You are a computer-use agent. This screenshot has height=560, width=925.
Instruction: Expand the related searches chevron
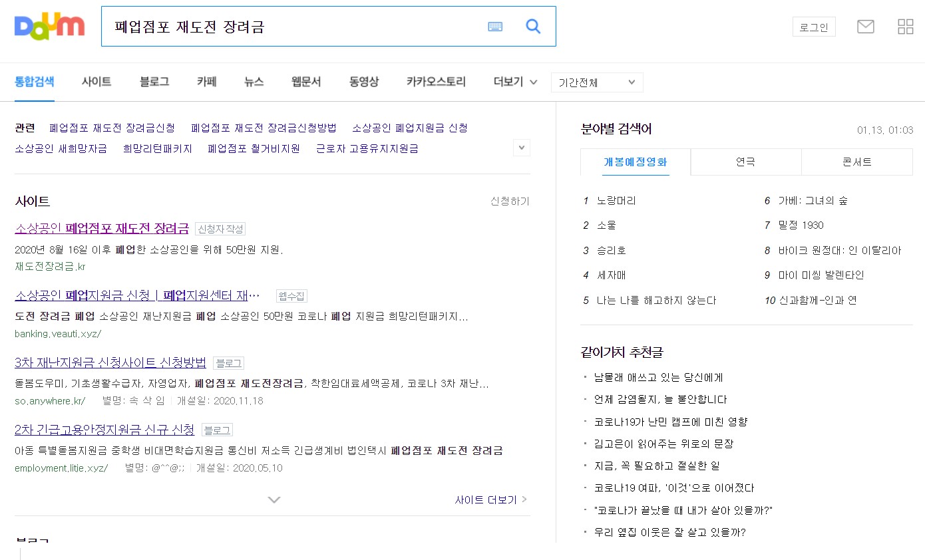(x=522, y=148)
